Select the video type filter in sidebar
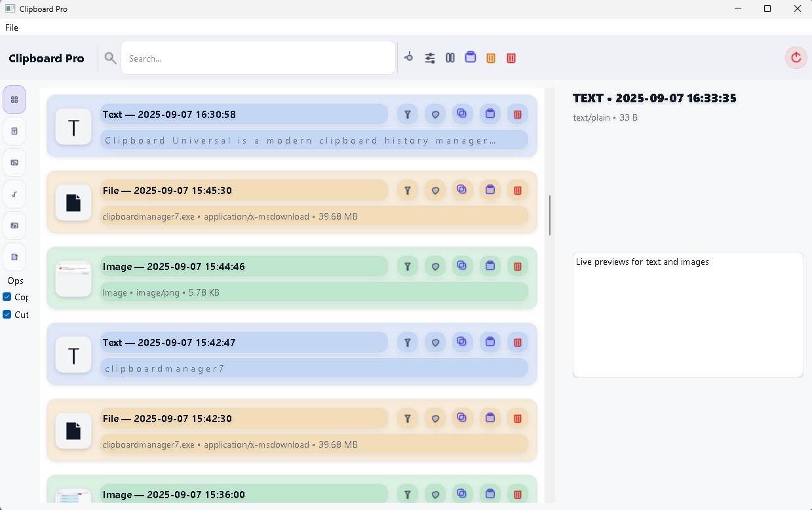Screen dimensions: 812x510 click(14, 226)
